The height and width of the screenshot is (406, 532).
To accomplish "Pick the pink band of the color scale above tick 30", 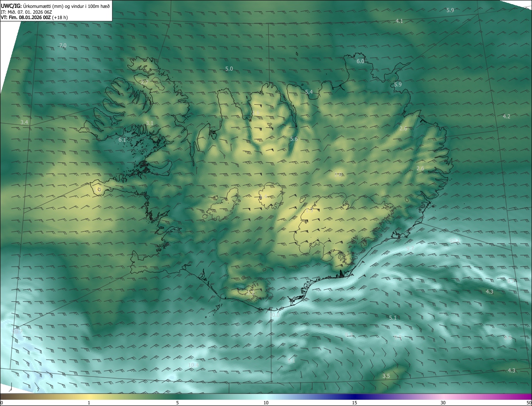I will 443,396.
